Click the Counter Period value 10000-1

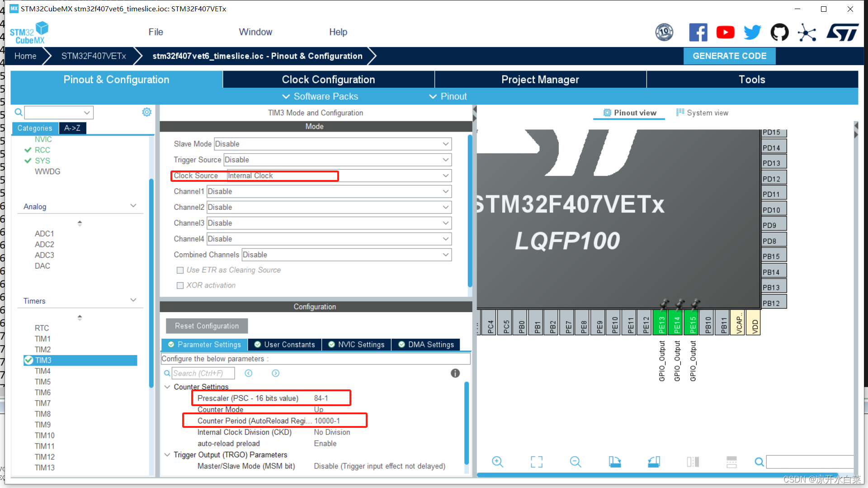(327, 421)
